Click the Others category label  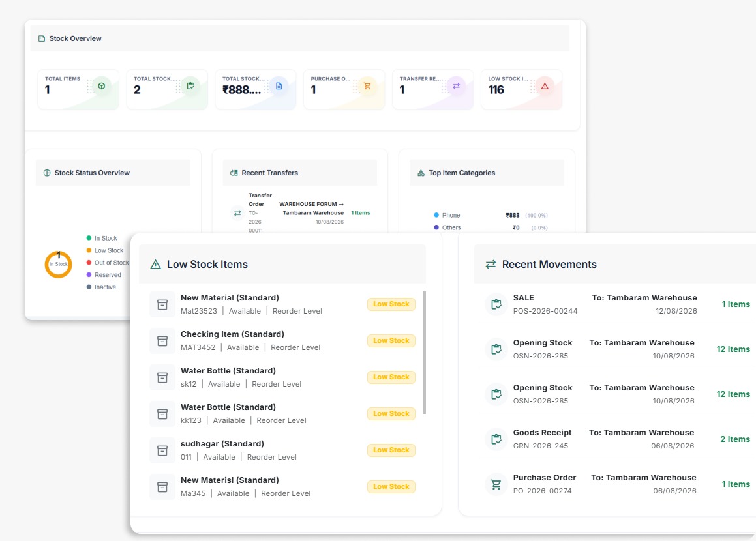(x=451, y=228)
